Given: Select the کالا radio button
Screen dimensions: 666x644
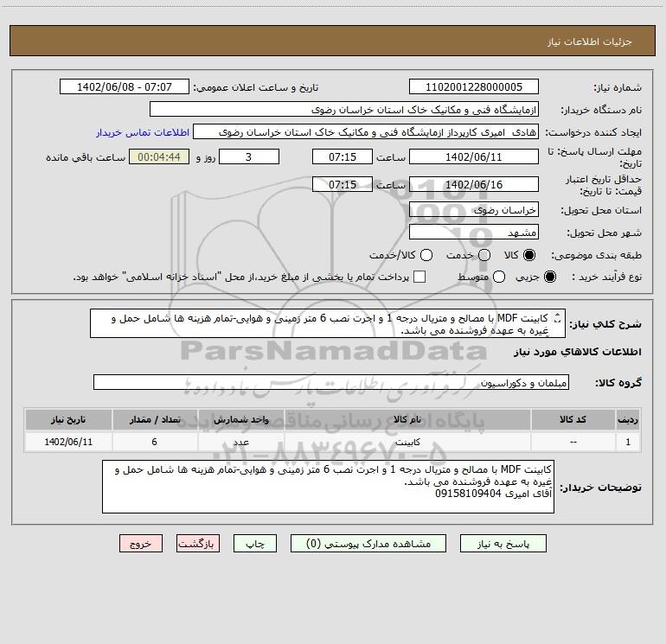Looking at the screenshot, I should point(529,255).
